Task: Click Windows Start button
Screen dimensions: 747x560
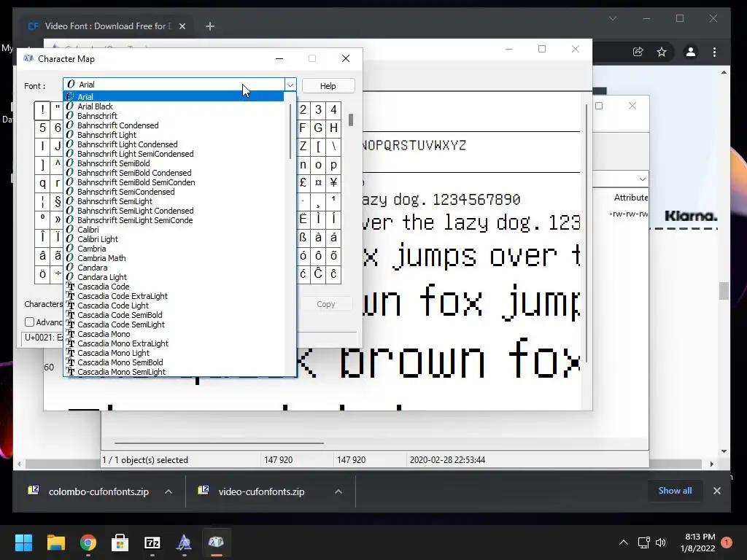Action: [x=23, y=542]
